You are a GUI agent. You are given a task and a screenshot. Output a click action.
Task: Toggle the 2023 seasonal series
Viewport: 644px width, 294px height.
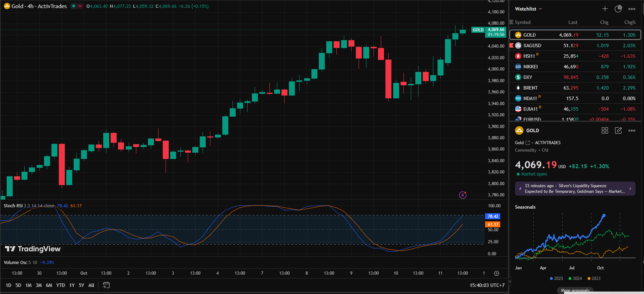[594, 278]
